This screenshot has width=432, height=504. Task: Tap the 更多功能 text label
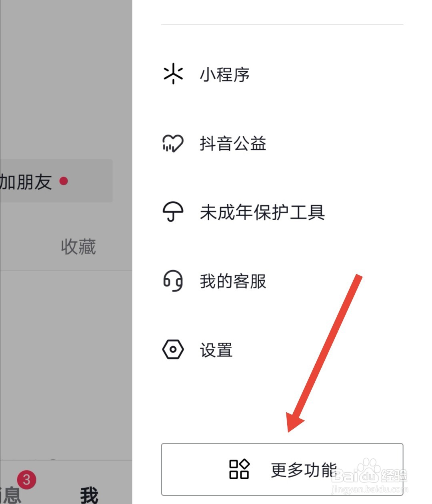click(x=304, y=470)
